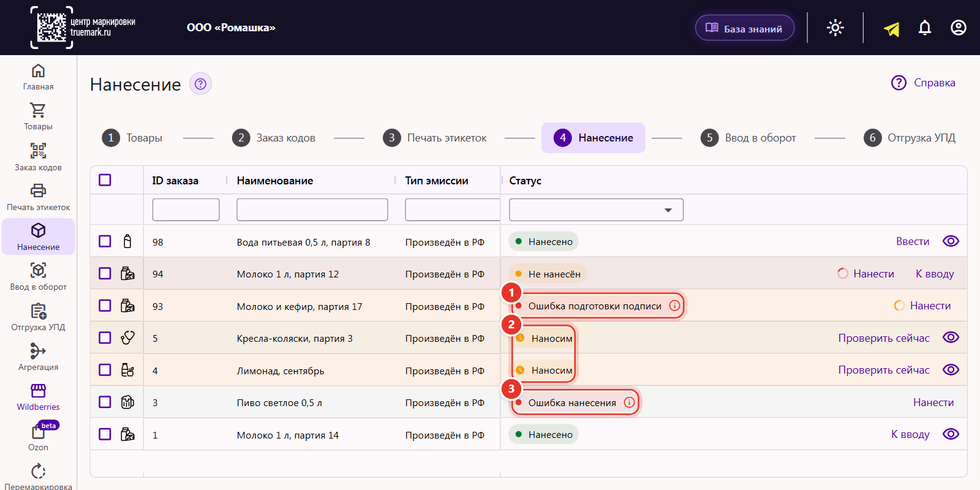The height and width of the screenshot is (490, 980).
Task: Open Ввод в оборот sidebar item
Action: click(38, 277)
